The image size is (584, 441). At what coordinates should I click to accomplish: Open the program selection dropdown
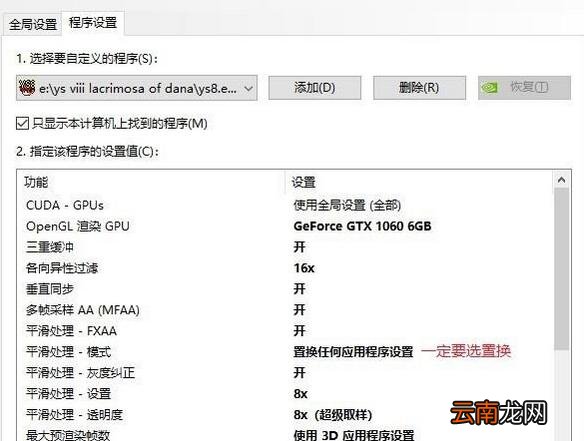coord(137,88)
